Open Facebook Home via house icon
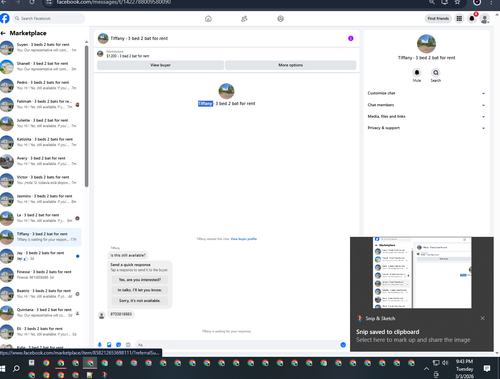Image resolution: width=500 pixels, height=379 pixels. click(x=208, y=19)
